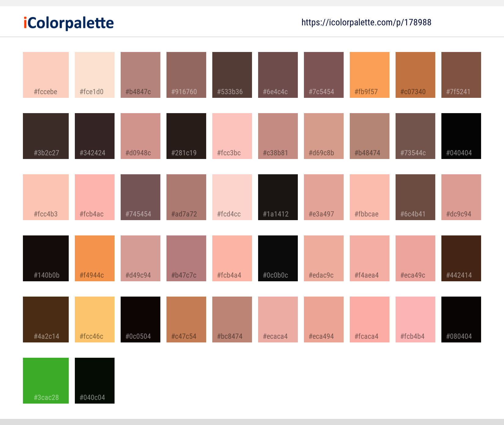Click the orange #f4944c swatch
The width and height of the screenshot is (504, 425).
click(x=95, y=258)
